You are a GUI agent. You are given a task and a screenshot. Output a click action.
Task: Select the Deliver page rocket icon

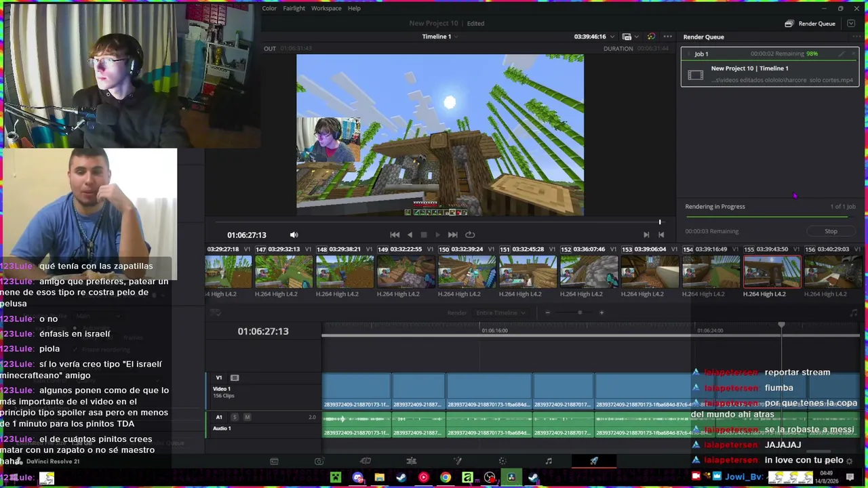[x=594, y=462]
